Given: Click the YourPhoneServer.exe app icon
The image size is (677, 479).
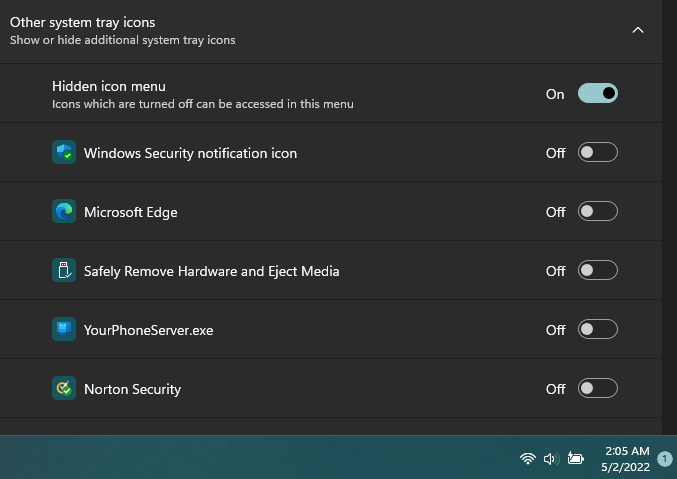Looking at the screenshot, I should pyautogui.click(x=64, y=330).
